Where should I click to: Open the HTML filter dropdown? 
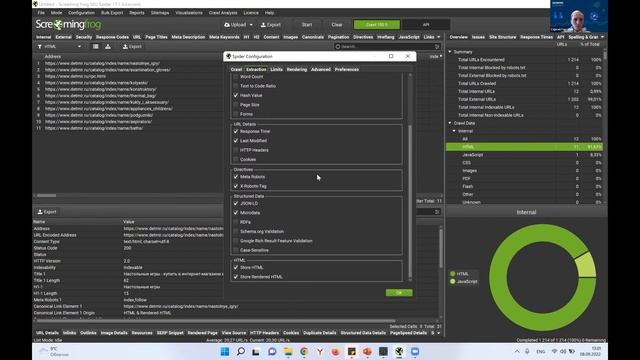(x=79, y=47)
